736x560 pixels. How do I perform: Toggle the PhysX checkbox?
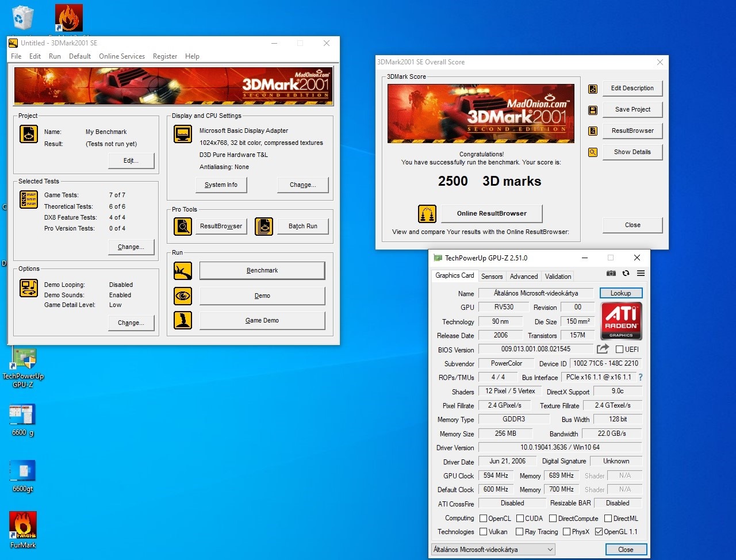[566, 532]
